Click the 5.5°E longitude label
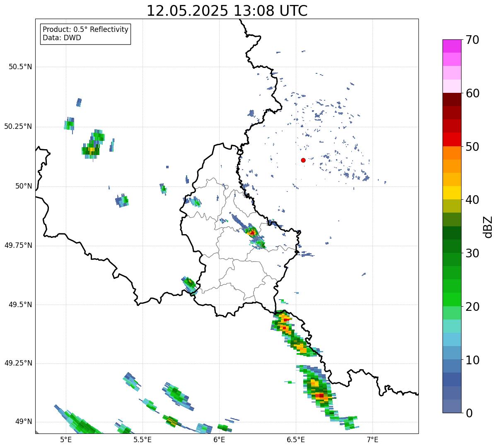Image resolution: width=498 pixels, height=448 pixels. 143,439
